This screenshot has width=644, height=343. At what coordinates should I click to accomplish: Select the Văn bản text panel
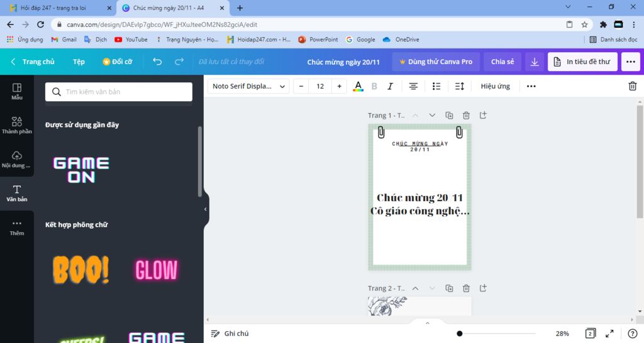[17, 193]
